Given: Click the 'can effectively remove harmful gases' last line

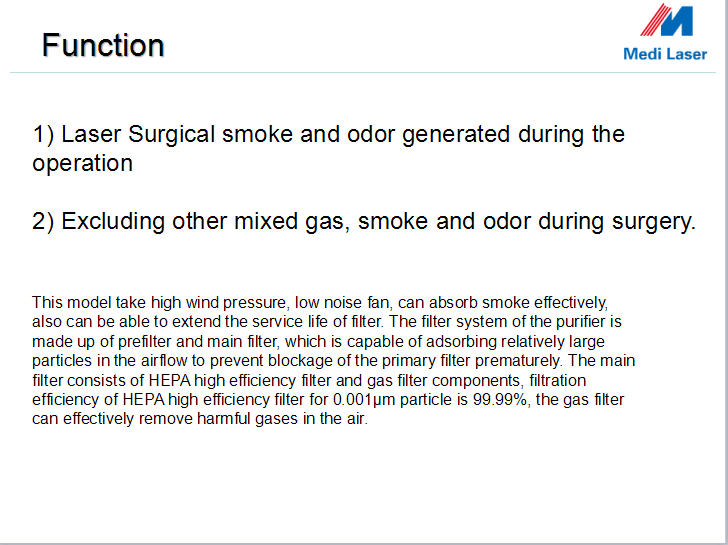Looking at the screenshot, I should coord(200,419).
